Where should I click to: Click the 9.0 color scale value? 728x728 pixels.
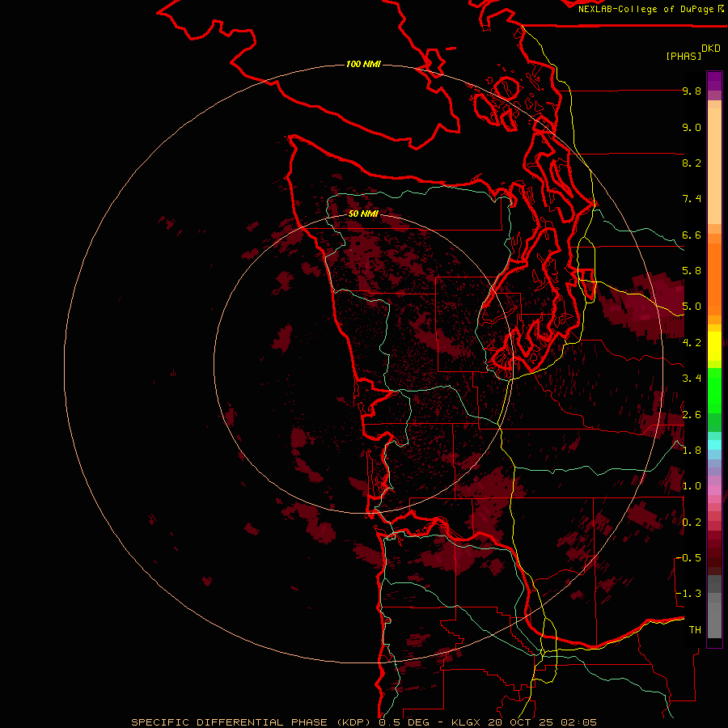pos(692,127)
